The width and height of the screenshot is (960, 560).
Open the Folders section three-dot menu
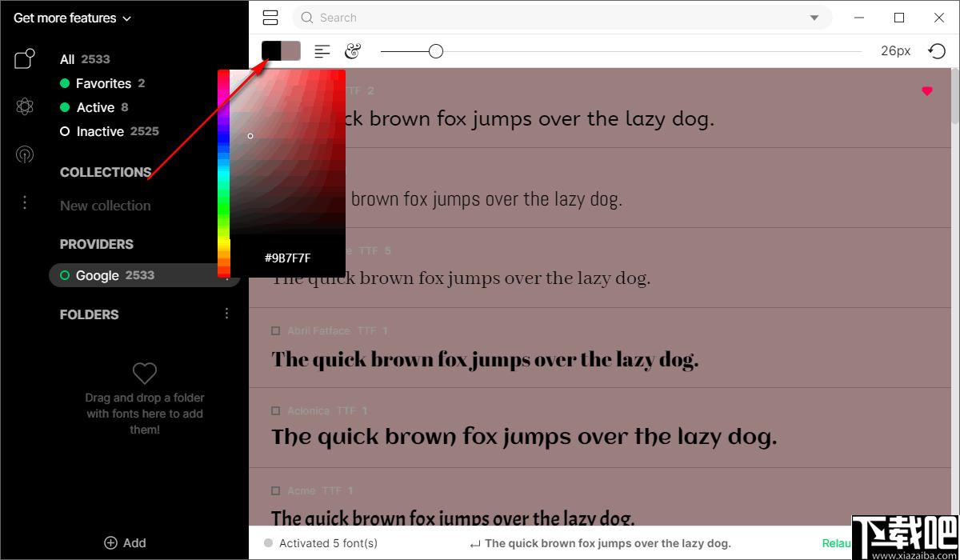coord(226,314)
